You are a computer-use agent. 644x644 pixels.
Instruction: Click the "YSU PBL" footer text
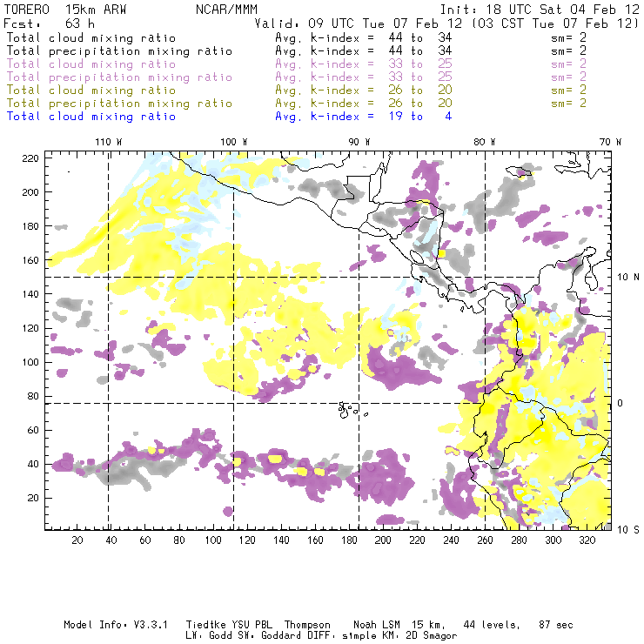click(252, 625)
